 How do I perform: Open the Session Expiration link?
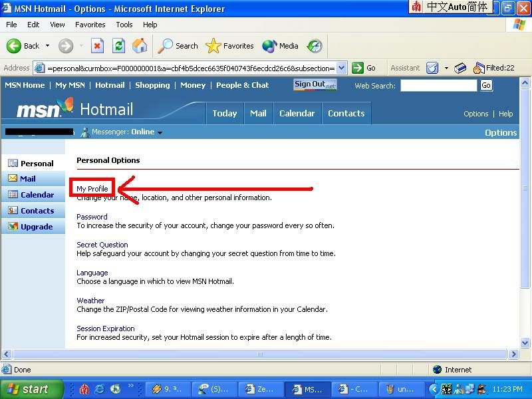pos(106,329)
